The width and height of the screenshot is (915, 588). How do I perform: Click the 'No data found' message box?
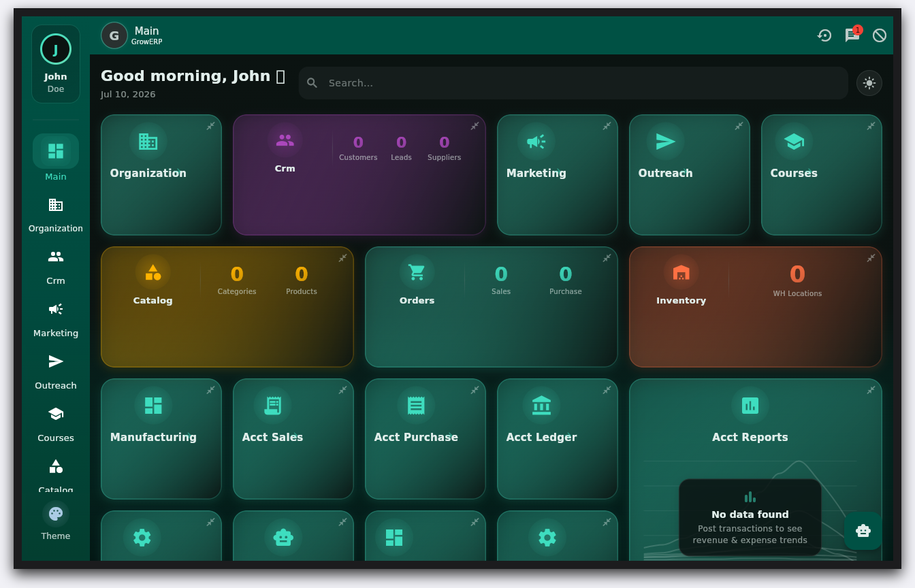(x=750, y=517)
